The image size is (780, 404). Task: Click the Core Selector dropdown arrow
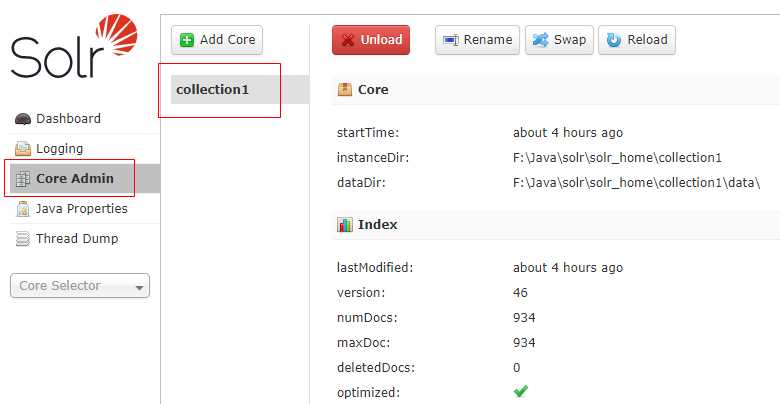coord(139,288)
